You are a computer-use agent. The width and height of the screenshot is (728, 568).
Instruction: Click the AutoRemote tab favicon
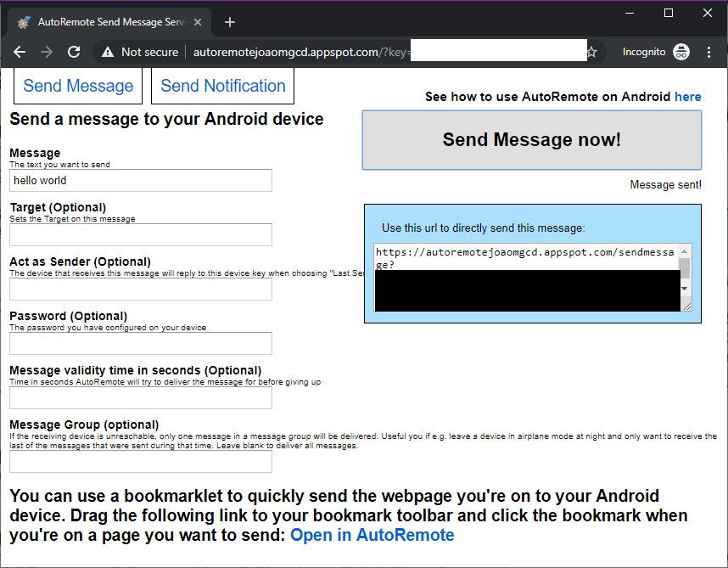click(24, 22)
